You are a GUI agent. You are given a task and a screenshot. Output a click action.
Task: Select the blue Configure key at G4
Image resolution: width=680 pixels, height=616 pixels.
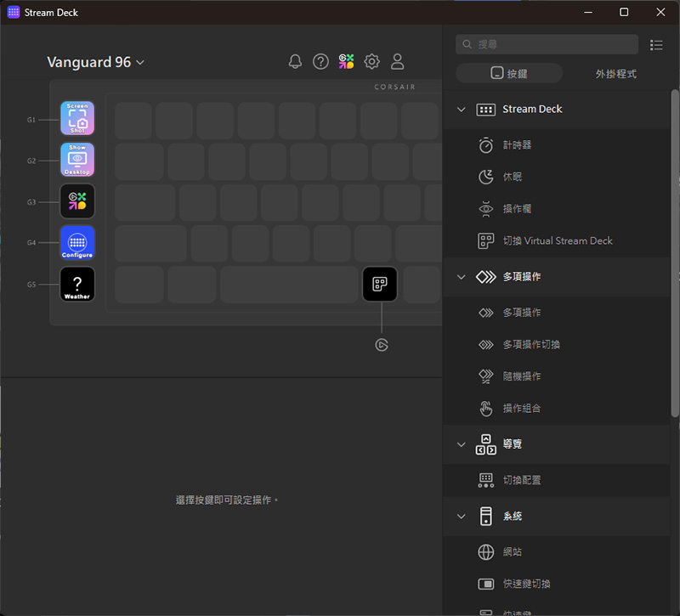point(77,243)
